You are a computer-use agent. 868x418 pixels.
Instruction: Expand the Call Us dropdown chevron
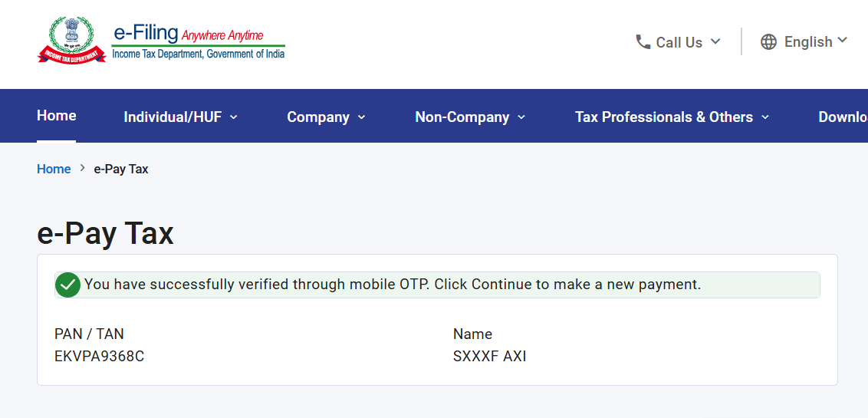(715, 41)
